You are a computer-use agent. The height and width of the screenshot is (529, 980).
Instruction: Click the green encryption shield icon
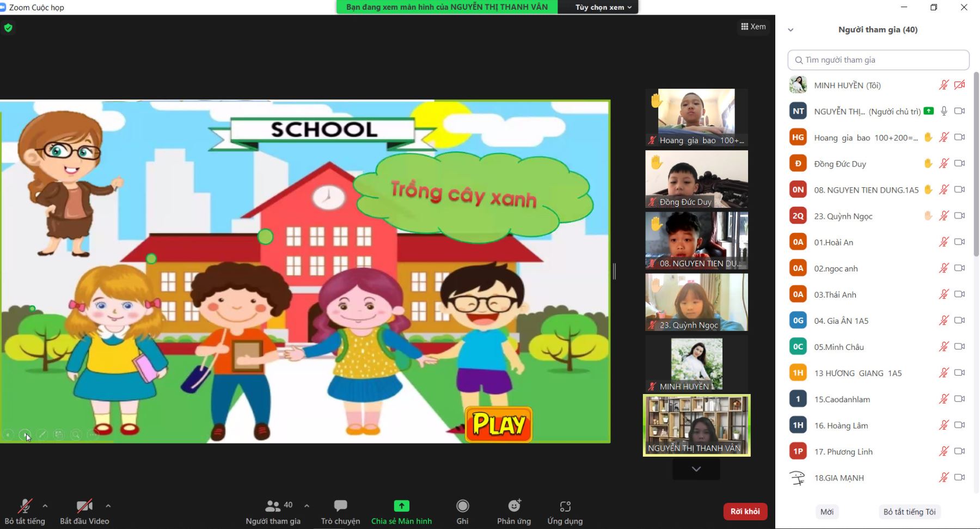pos(8,28)
